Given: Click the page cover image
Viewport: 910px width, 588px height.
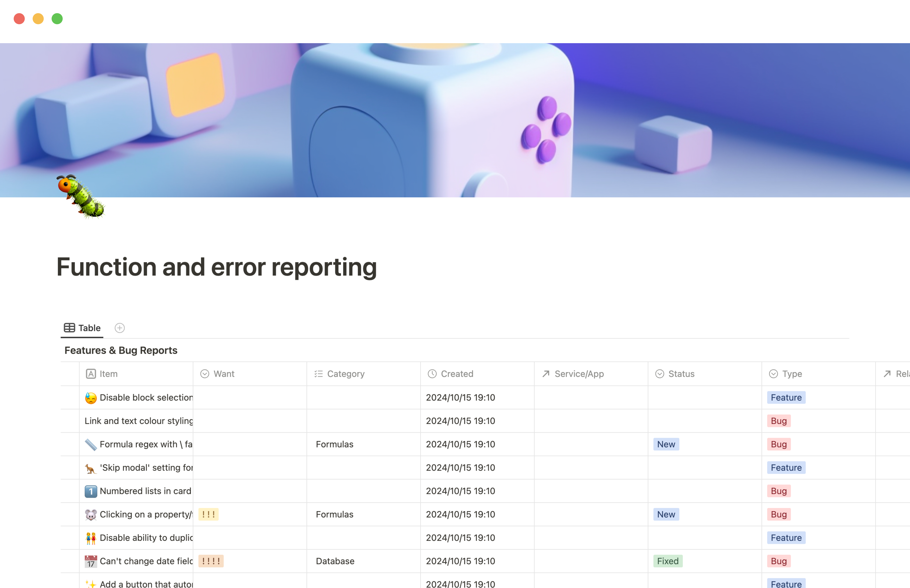Looking at the screenshot, I should pos(454,120).
